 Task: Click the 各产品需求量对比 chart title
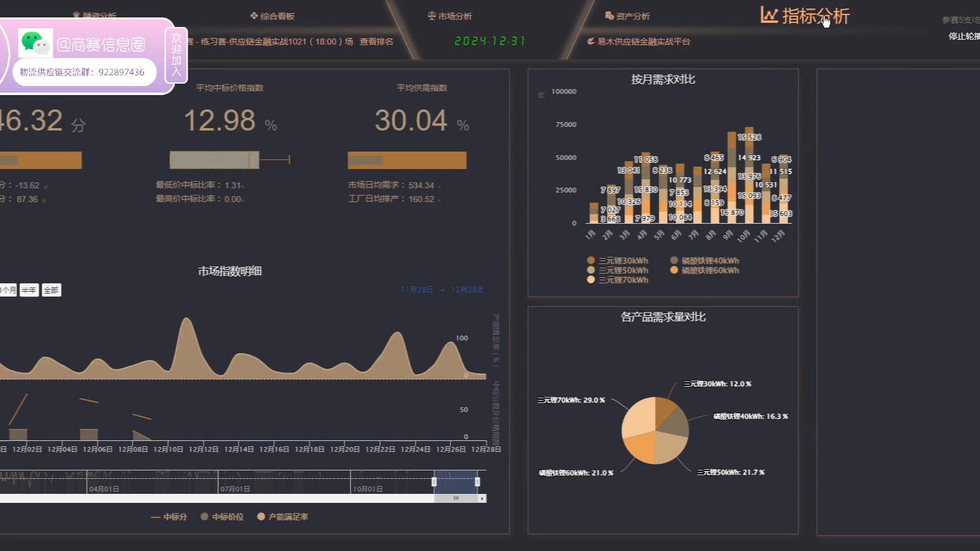(663, 317)
